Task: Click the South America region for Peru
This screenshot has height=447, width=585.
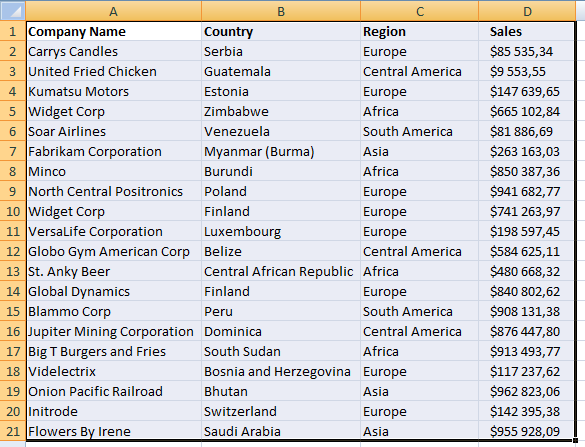Action: click(x=419, y=311)
